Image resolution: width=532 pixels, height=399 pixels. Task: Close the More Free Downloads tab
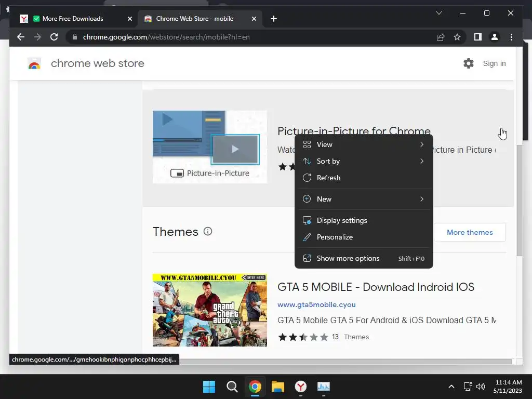tap(129, 19)
